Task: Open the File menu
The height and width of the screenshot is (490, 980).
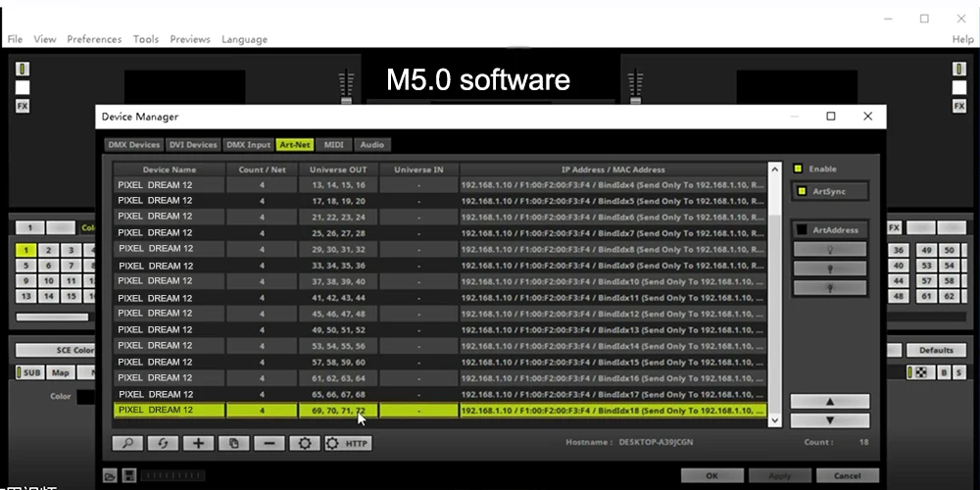Action: point(15,39)
